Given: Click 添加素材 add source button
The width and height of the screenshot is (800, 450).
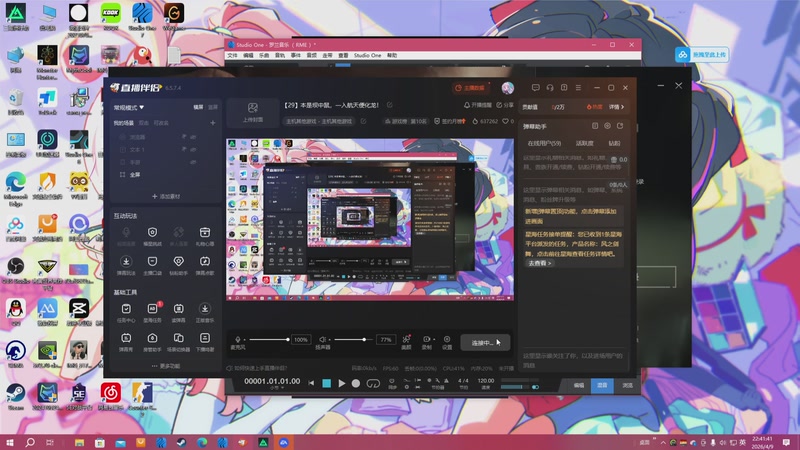Looking at the screenshot, I should (x=166, y=196).
